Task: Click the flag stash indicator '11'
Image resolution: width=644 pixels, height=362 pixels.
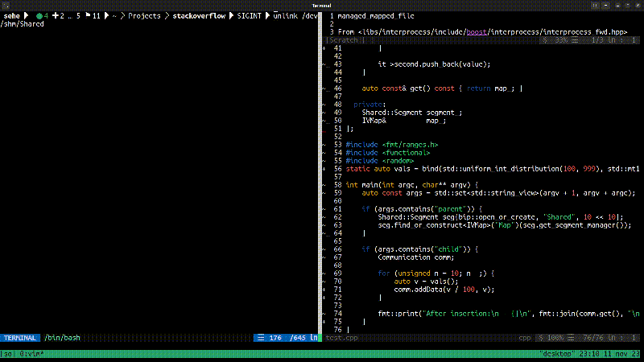Action: [x=93, y=16]
